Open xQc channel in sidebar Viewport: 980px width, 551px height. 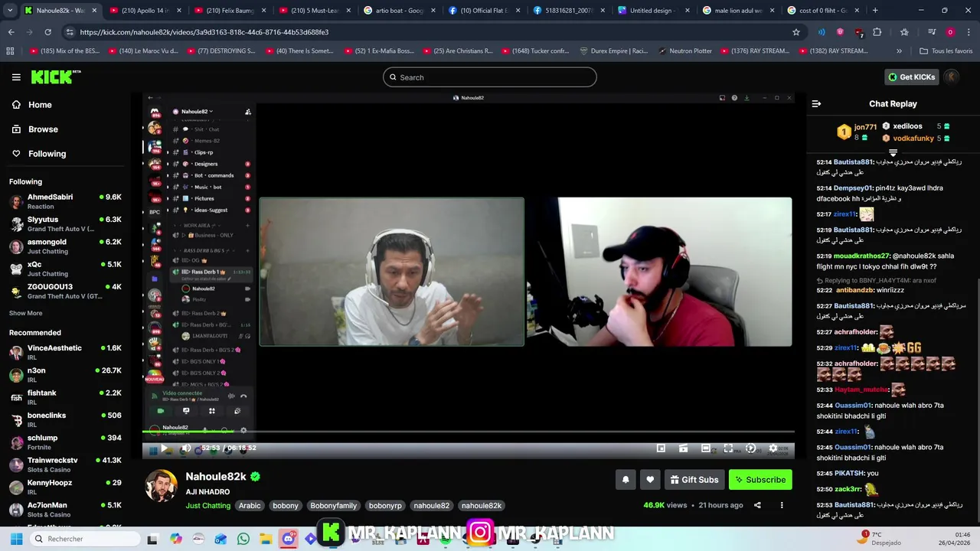[66, 269]
